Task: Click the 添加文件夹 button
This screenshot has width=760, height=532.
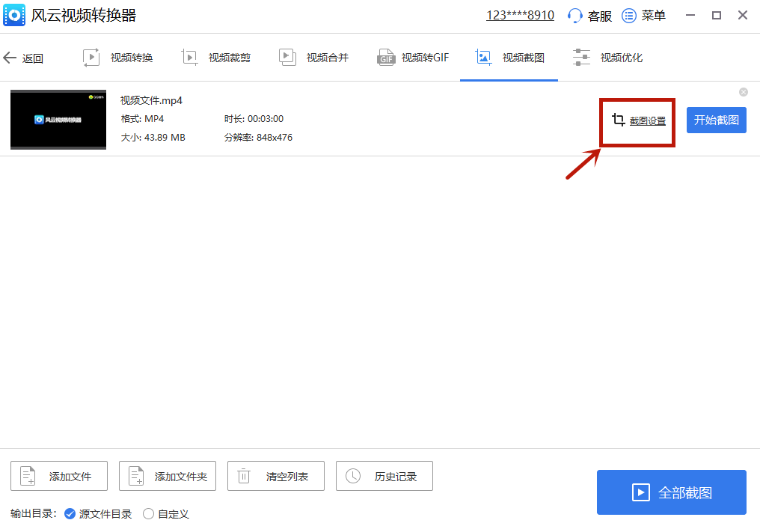Action: pyautogui.click(x=168, y=476)
